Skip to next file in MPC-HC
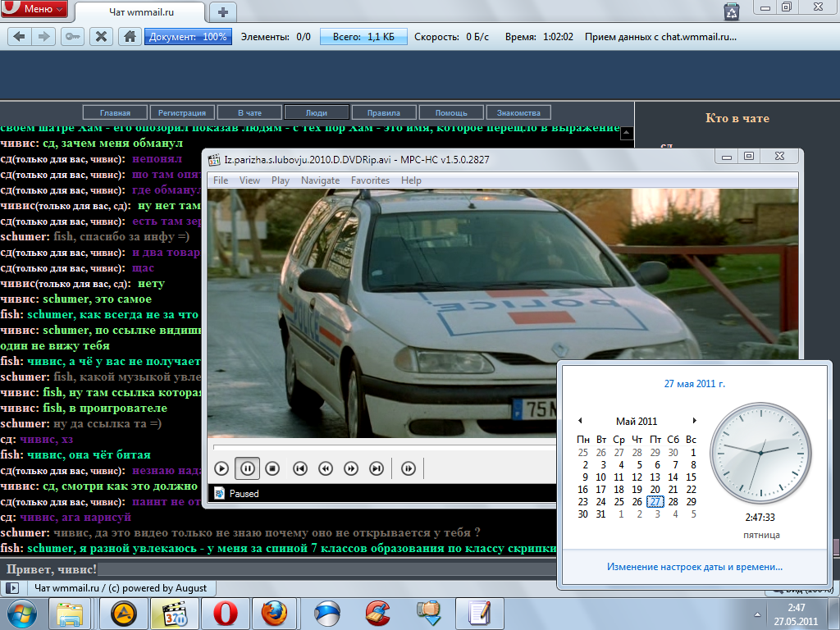The width and height of the screenshot is (840, 630). pos(377,468)
